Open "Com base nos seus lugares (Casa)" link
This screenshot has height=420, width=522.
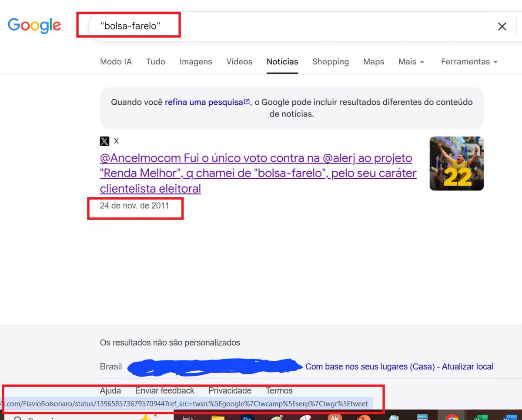pos(370,367)
